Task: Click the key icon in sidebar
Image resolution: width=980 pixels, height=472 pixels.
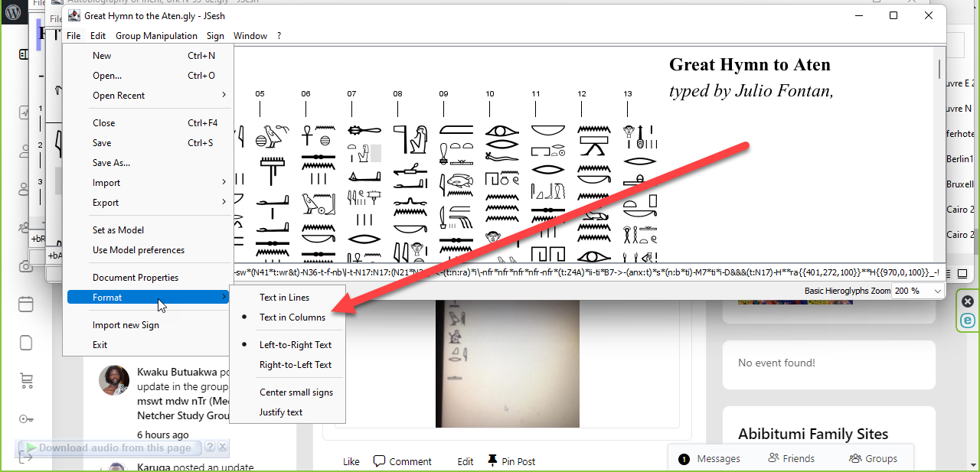Action: click(26, 418)
